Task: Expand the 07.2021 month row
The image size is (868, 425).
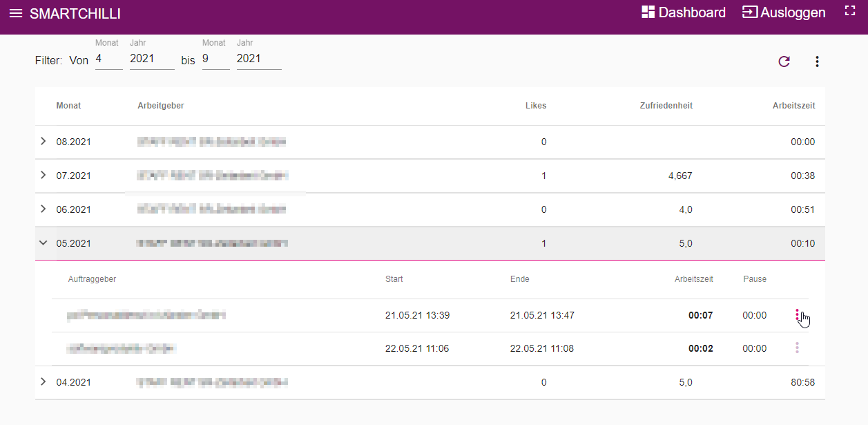Action: point(44,176)
